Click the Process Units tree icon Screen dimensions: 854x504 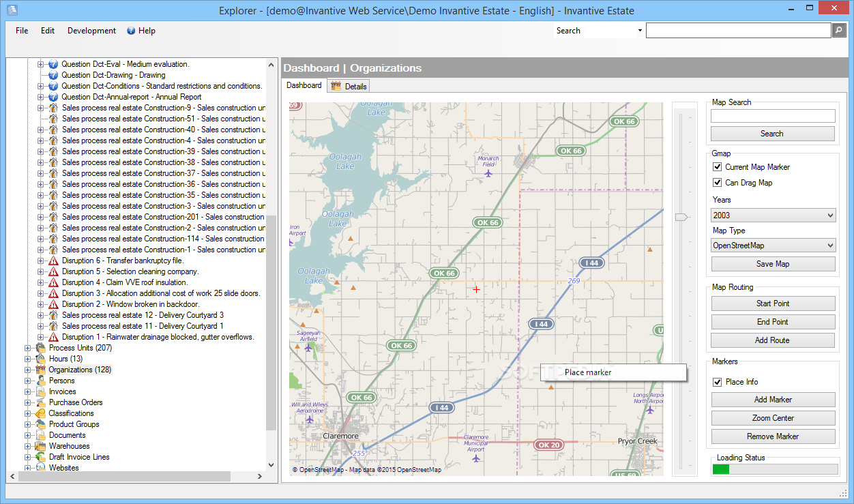[x=41, y=348]
